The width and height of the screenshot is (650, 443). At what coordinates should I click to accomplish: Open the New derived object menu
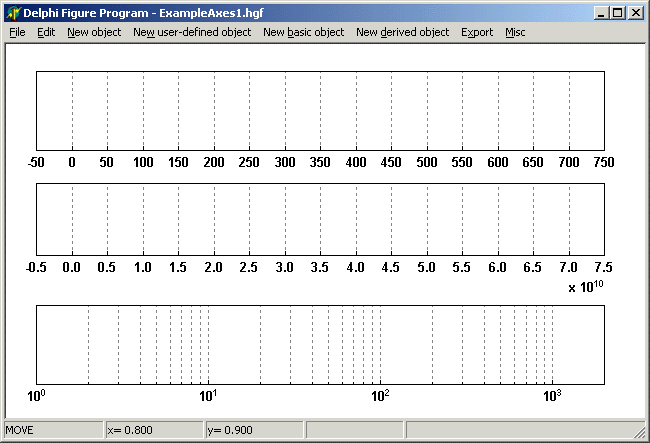[x=403, y=32]
